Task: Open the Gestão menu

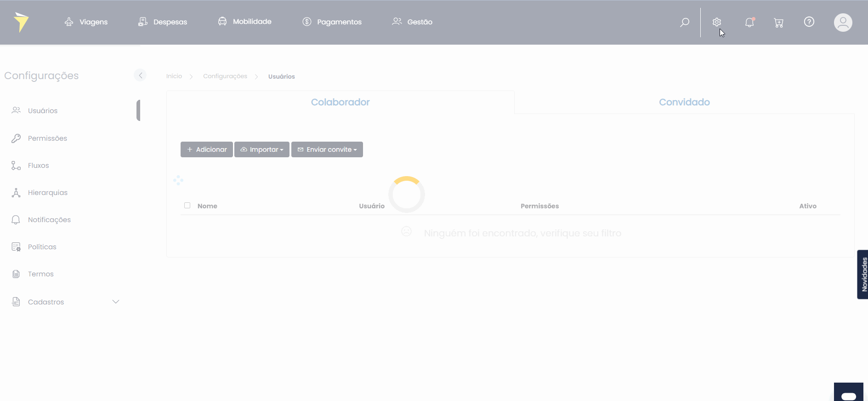Action: [412, 22]
